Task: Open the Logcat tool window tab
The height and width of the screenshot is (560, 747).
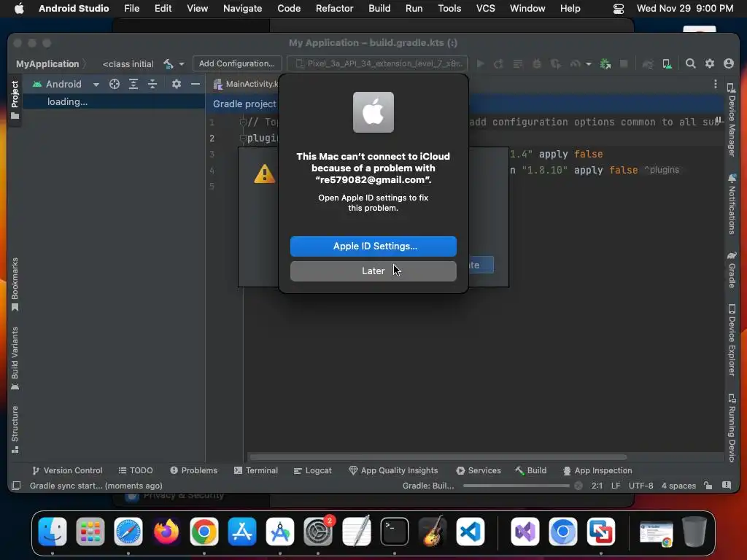Action: (x=312, y=470)
